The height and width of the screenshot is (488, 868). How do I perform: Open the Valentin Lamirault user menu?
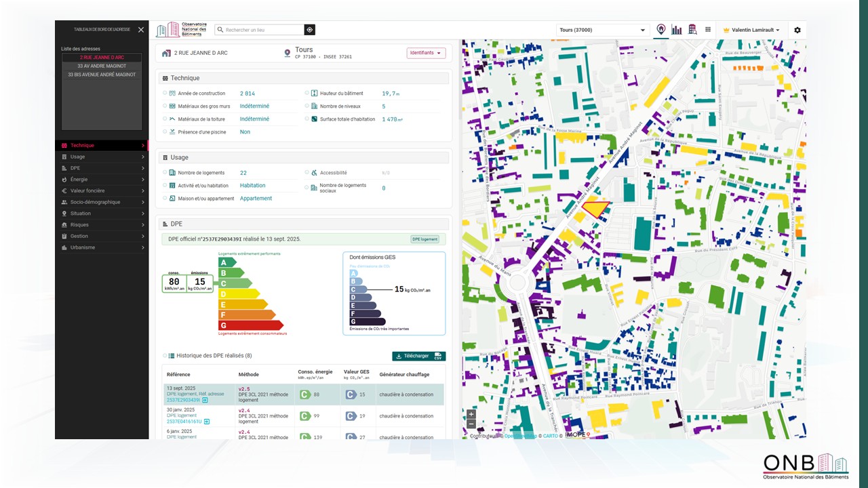[x=752, y=30]
